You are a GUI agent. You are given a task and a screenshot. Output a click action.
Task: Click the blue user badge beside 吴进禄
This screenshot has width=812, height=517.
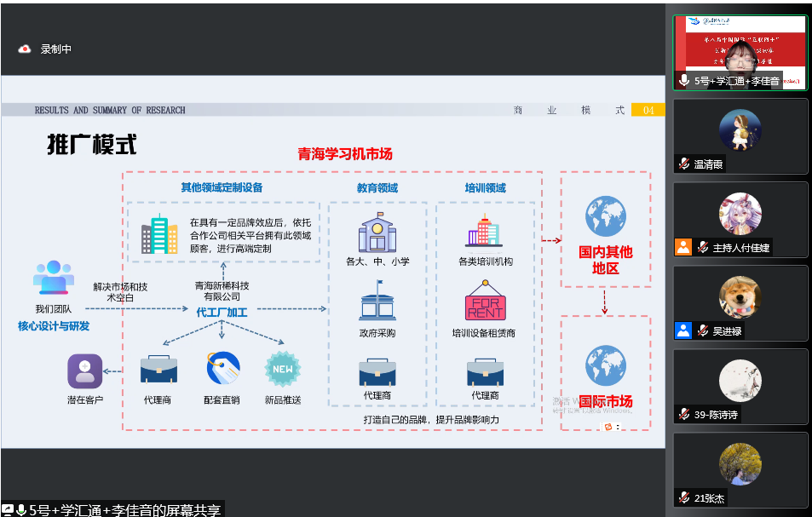click(x=683, y=330)
